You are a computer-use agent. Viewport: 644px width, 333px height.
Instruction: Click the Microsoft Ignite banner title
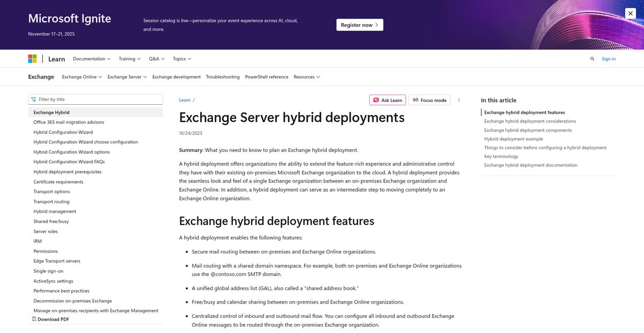pos(70,18)
